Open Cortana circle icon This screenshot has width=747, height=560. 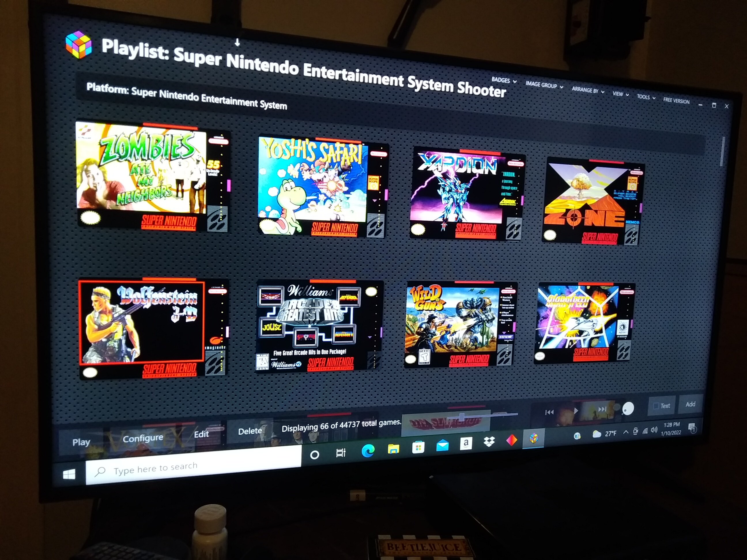point(314,455)
